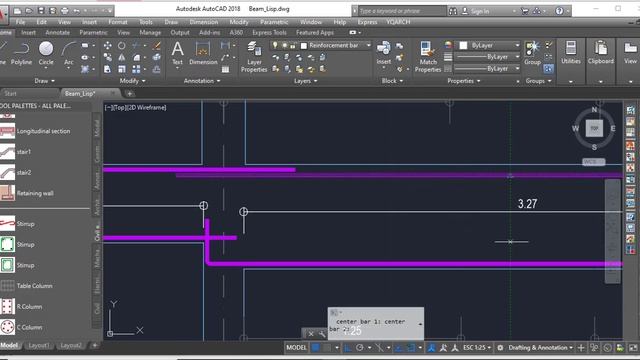
Task: Open the annotation scale 1:25 dropdown
Action: (478, 348)
